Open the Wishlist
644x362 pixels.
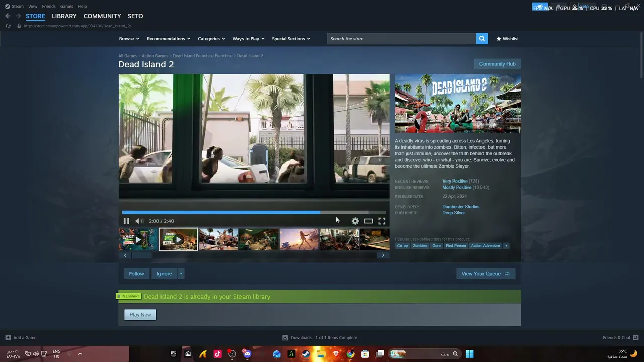coord(507,39)
